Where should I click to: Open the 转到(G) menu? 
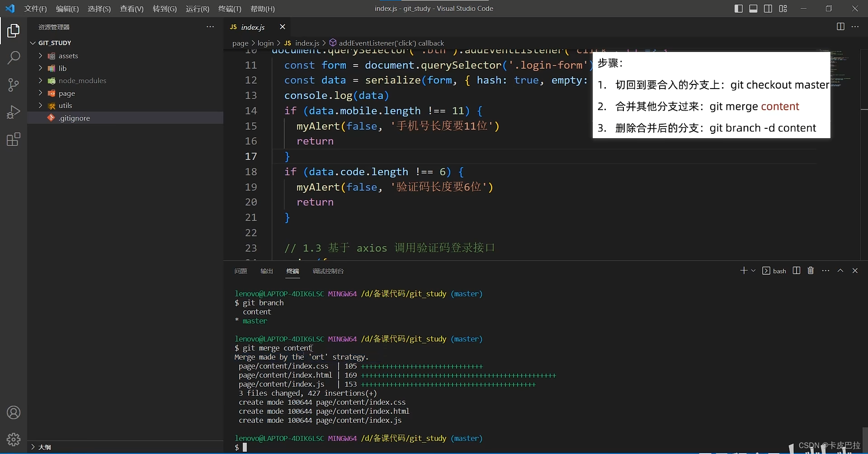point(165,9)
